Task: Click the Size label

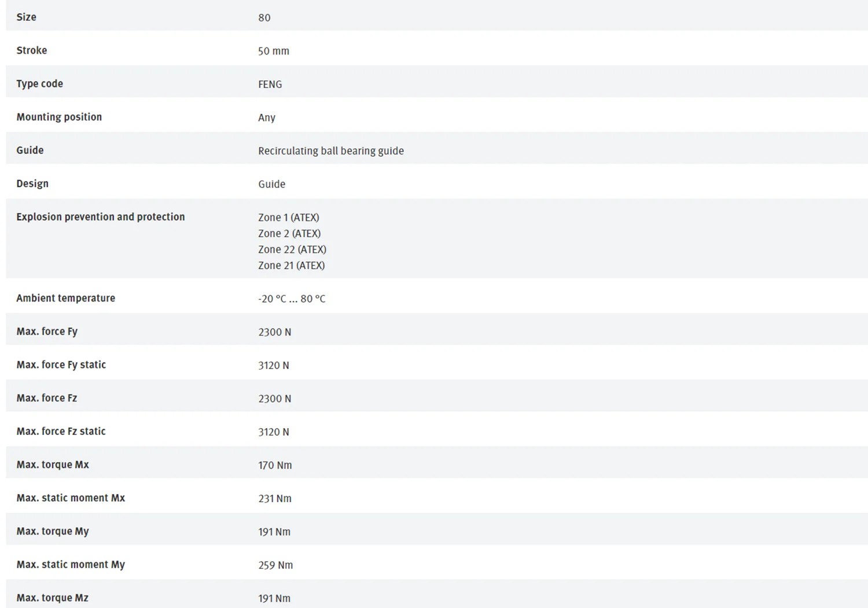Action: pos(26,17)
